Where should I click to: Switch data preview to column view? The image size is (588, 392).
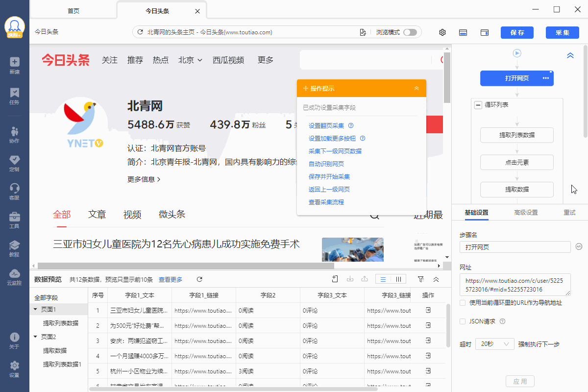coord(398,279)
